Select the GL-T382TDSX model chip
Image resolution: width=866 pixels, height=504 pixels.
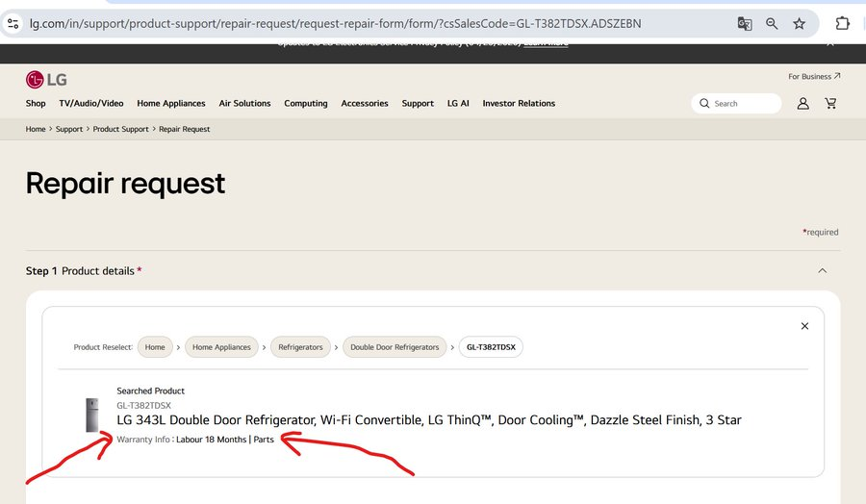491,347
